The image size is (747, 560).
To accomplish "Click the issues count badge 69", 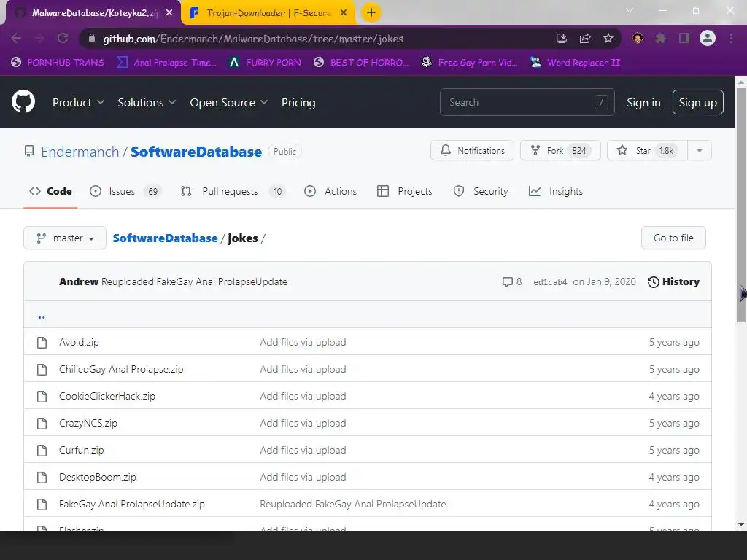I will [152, 192].
